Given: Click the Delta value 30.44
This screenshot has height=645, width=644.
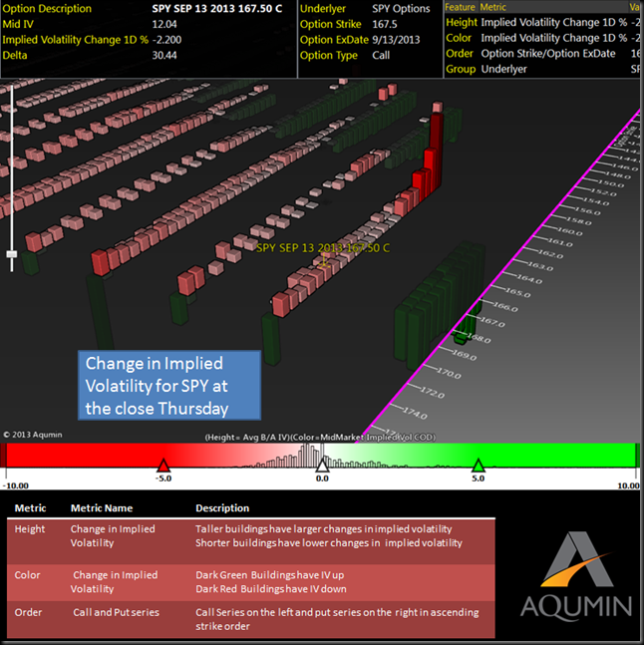Looking at the screenshot, I should (164, 55).
